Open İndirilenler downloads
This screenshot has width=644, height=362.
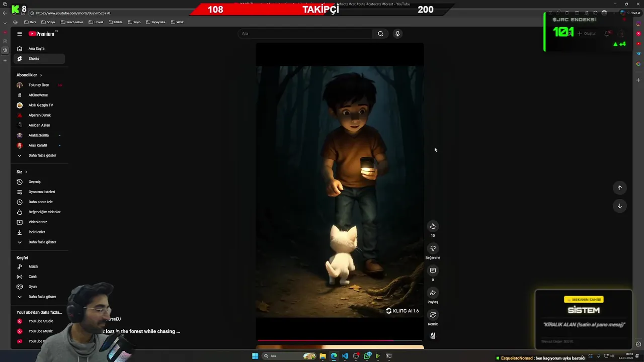(x=39, y=232)
